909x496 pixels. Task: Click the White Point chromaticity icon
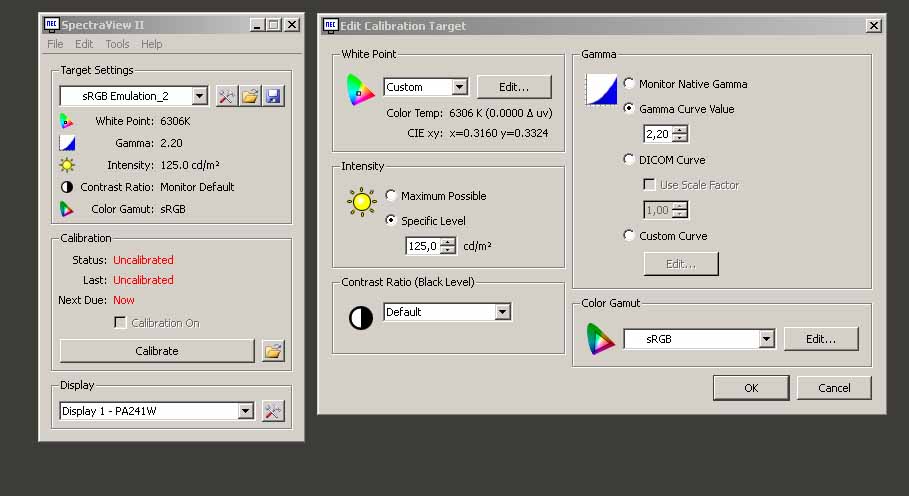click(x=357, y=87)
